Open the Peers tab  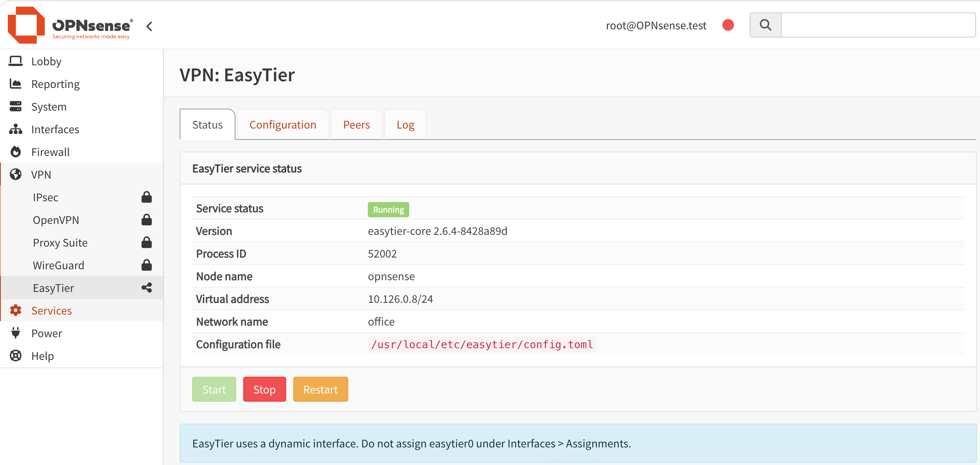point(356,125)
